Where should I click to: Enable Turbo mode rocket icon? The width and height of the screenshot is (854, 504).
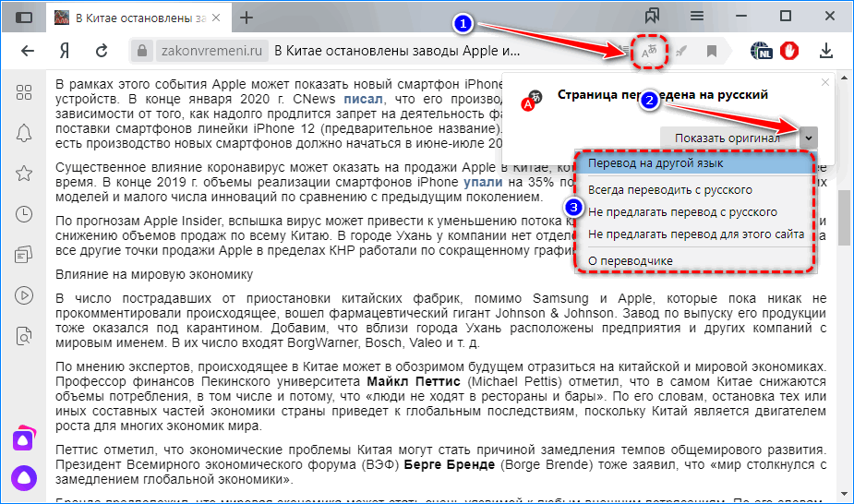coord(680,51)
